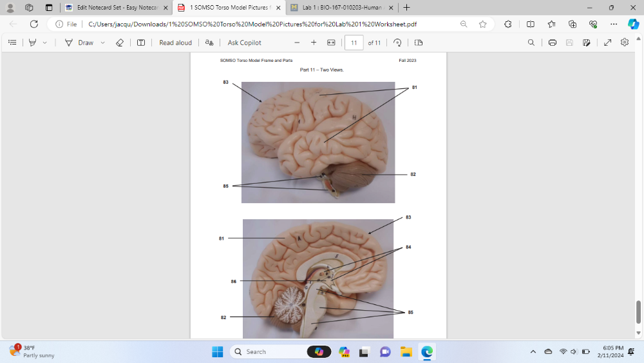Screen dimensions: 644x363
Task: Open the PDF table of contents
Action: click(x=12, y=43)
